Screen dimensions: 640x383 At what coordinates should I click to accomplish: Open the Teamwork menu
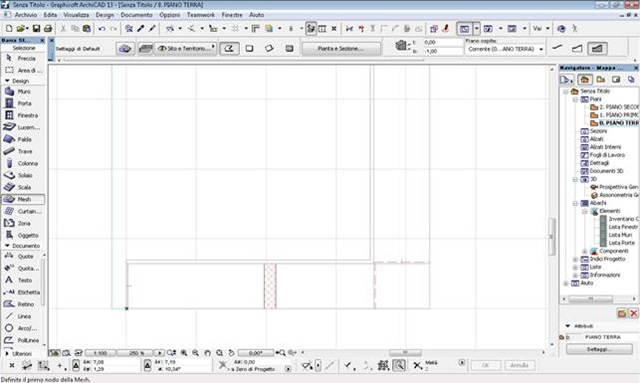[x=201, y=15]
